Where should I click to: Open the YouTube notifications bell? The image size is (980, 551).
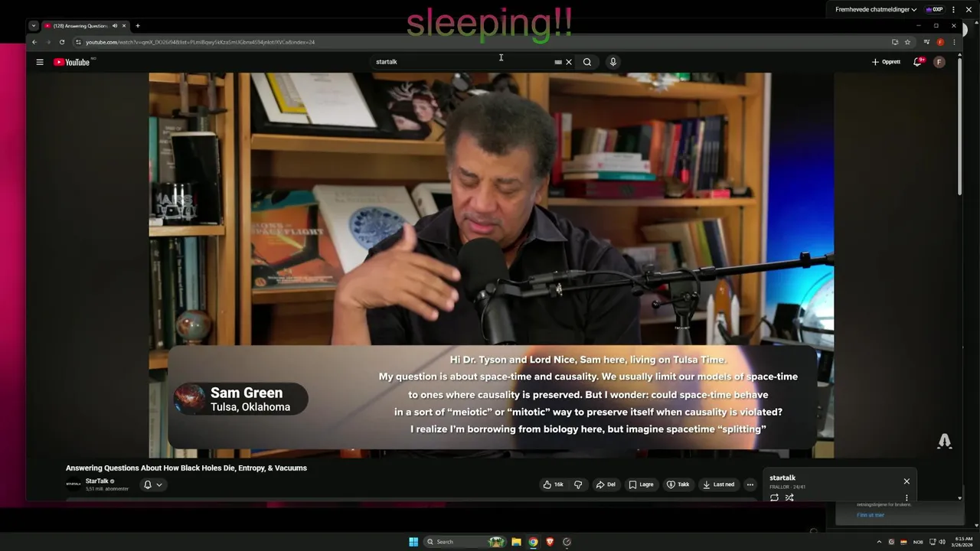tap(917, 62)
